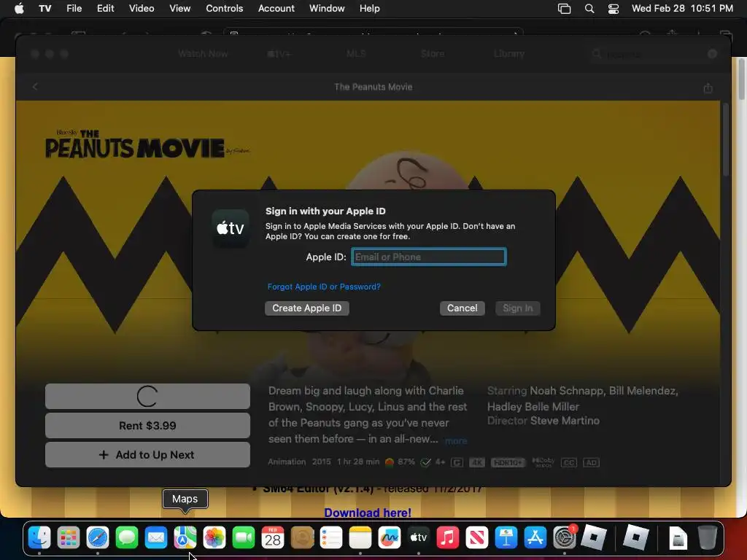Click the Share icon in TV window
The height and width of the screenshot is (560, 747).
[708, 87]
